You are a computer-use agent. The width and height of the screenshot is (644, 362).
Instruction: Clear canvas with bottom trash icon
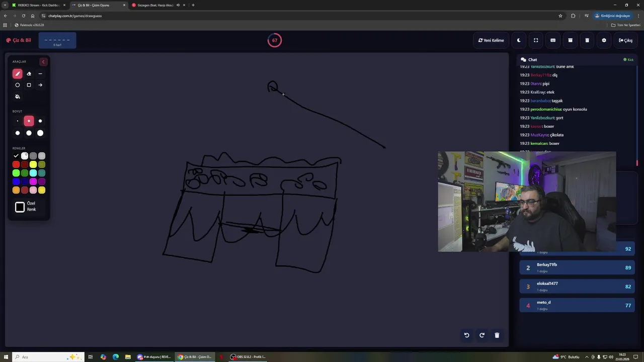(x=497, y=335)
